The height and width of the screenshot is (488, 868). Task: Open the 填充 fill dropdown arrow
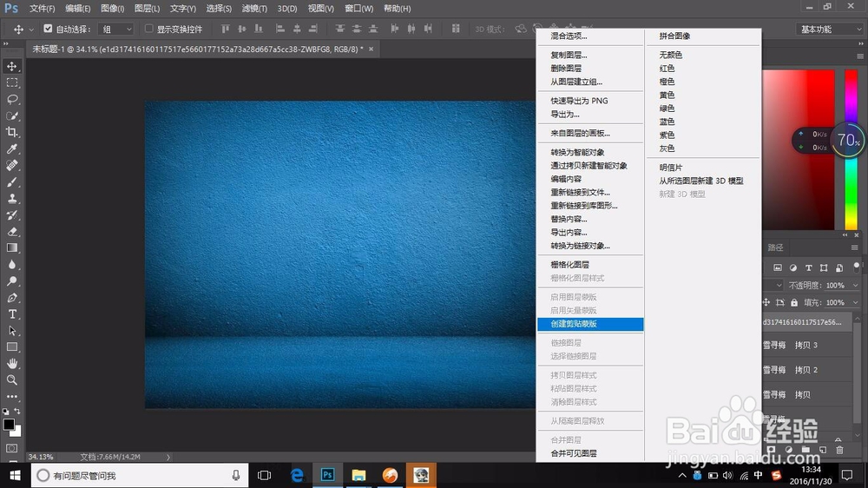(x=855, y=302)
